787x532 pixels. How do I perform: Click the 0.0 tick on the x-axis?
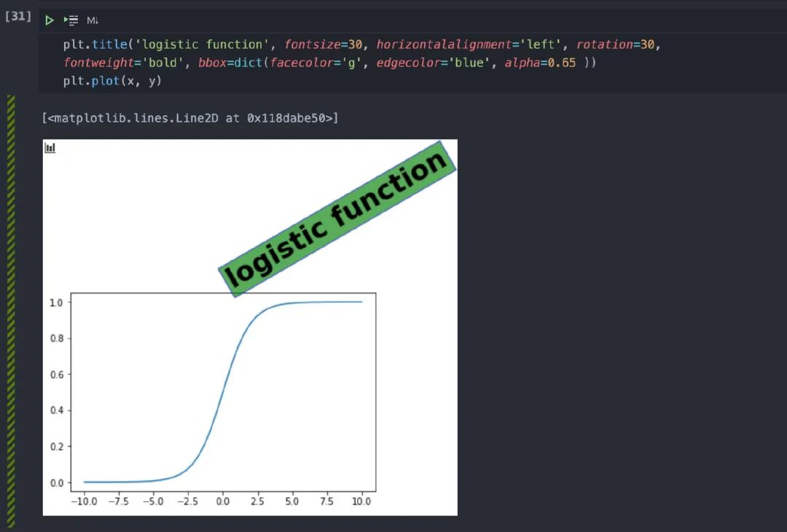222,501
